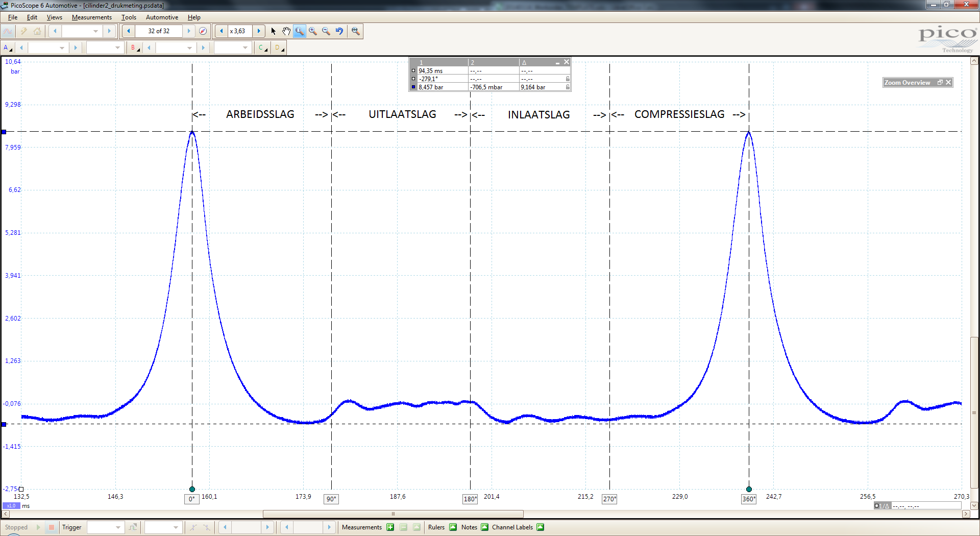Close the Zoom Overview panel
The width and height of the screenshot is (980, 536).
(948, 82)
